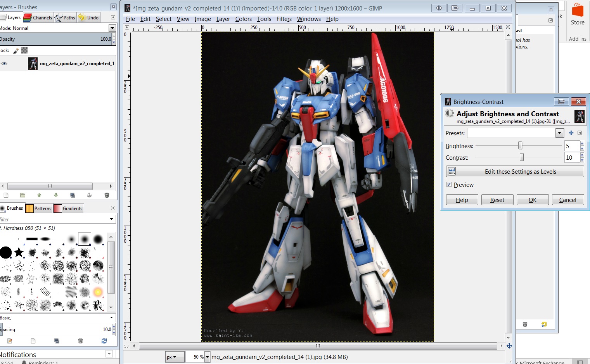The width and height of the screenshot is (590, 364).
Task: Expand the Notifications panel dropdown
Action: coord(109,354)
